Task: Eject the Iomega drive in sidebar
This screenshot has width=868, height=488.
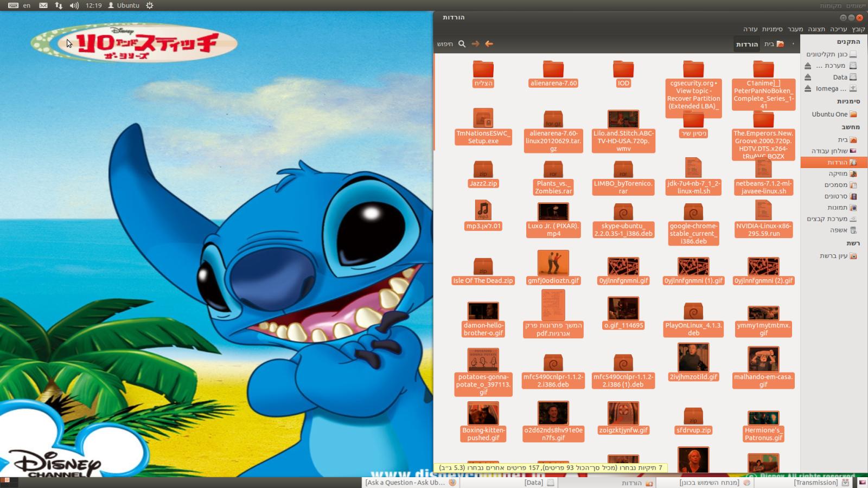Action: coord(808,88)
